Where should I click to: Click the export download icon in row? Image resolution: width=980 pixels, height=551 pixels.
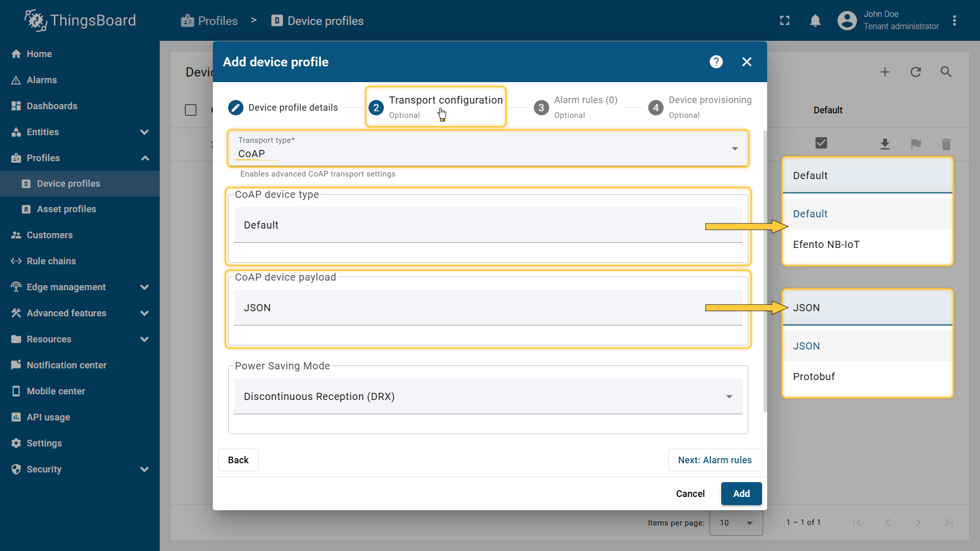pyautogui.click(x=885, y=144)
